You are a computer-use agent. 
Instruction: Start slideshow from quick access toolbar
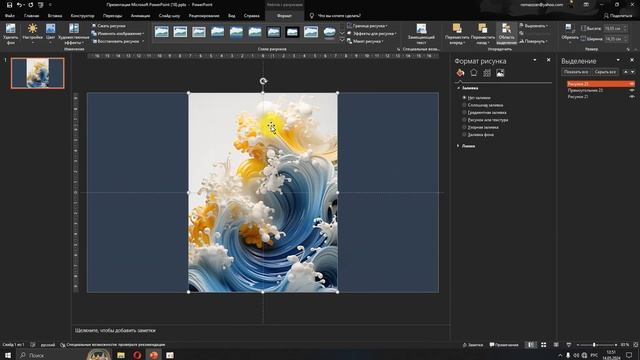[40, 5]
